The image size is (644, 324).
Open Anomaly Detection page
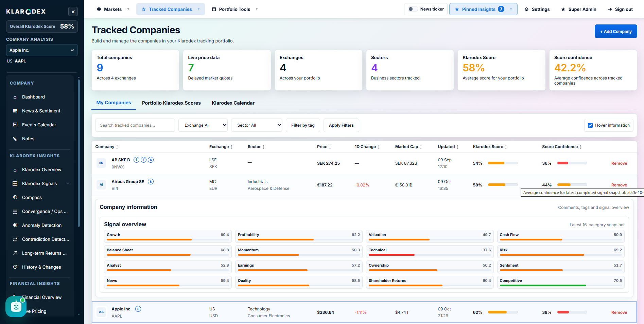click(41, 226)
